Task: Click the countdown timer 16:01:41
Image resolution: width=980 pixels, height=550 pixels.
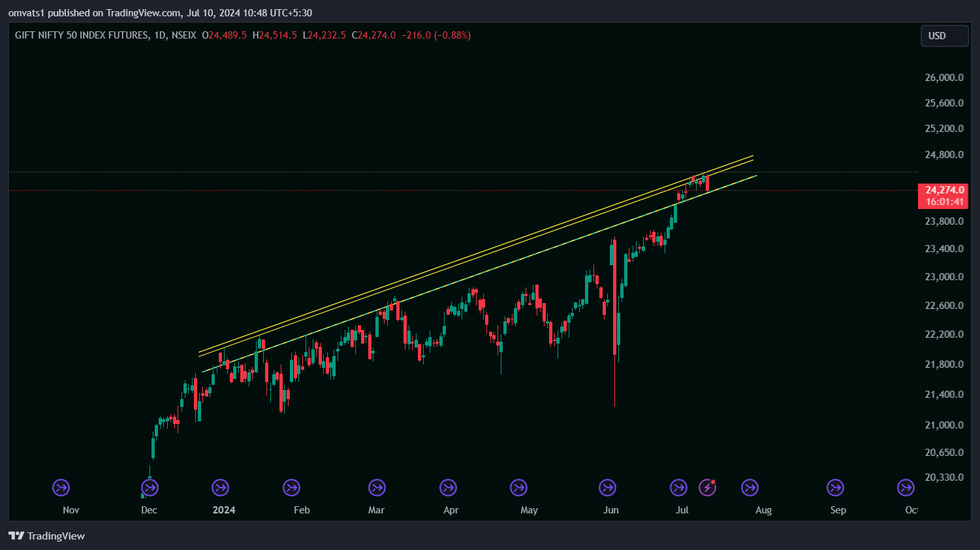Action: [944, 202]
